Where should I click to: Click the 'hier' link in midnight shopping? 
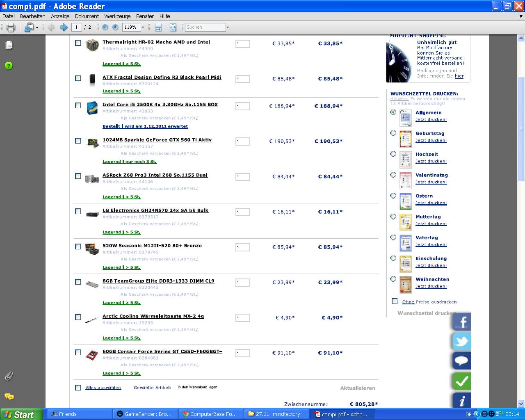(x=459, y=76)
